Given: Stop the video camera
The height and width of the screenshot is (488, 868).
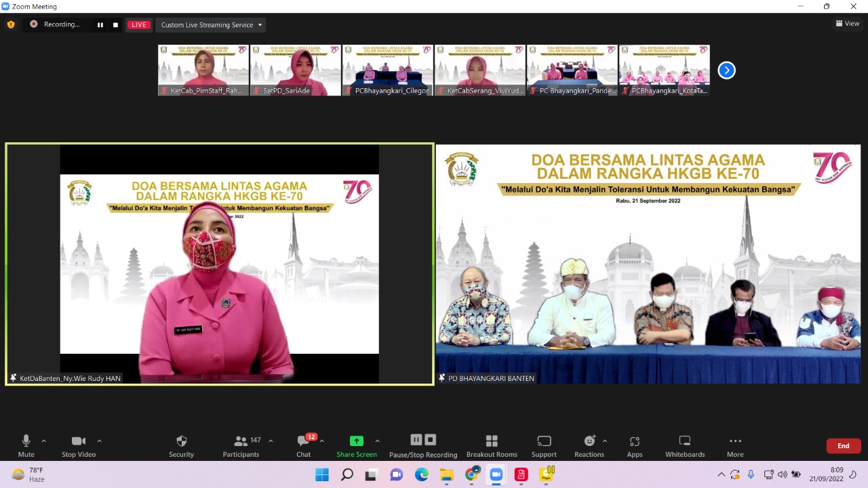Looking at the screenshot, I should pos(79,445).
